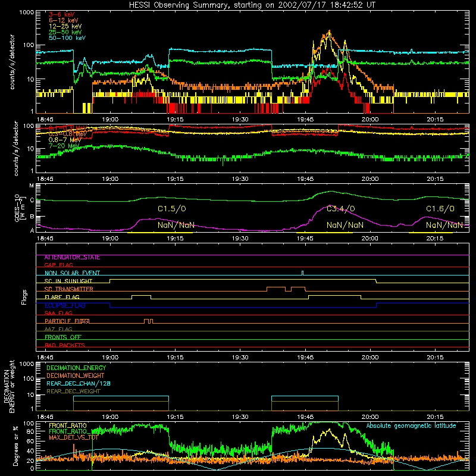Screen dimensions: 476x476
Task: Click the SC_IN_SUNLIGHT flag label
Action: (x=68, y=281)
